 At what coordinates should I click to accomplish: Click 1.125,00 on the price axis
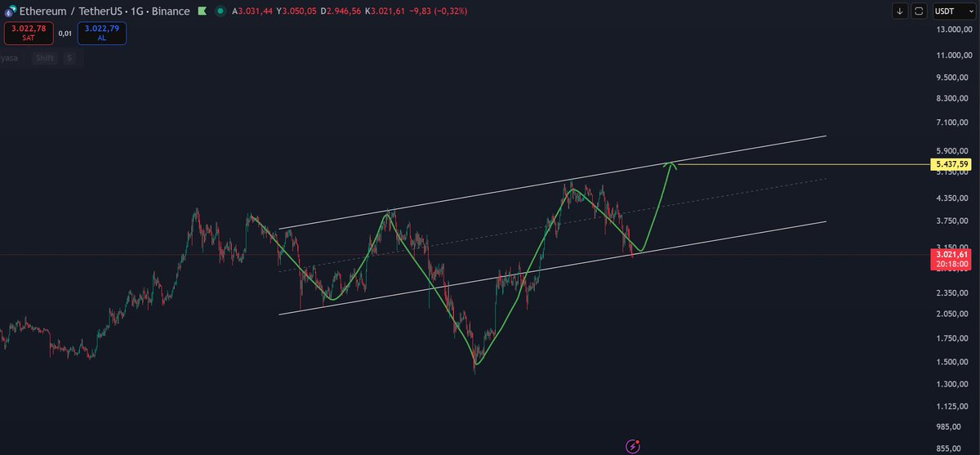954,407
